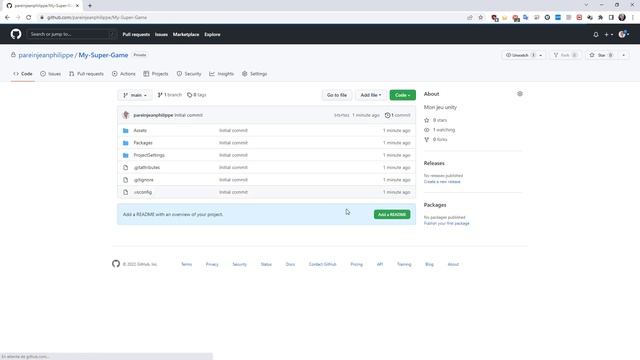The width and height of the screenshot is (640, 360).
Task: Click the footer GitHub logo
Action: pyautogui.click(x=116, y=264)
